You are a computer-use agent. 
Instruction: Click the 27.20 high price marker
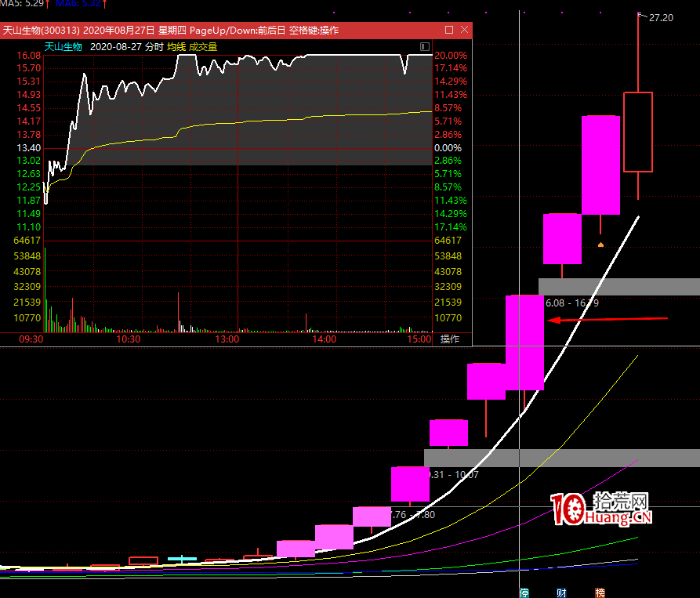tap(661, 18)
